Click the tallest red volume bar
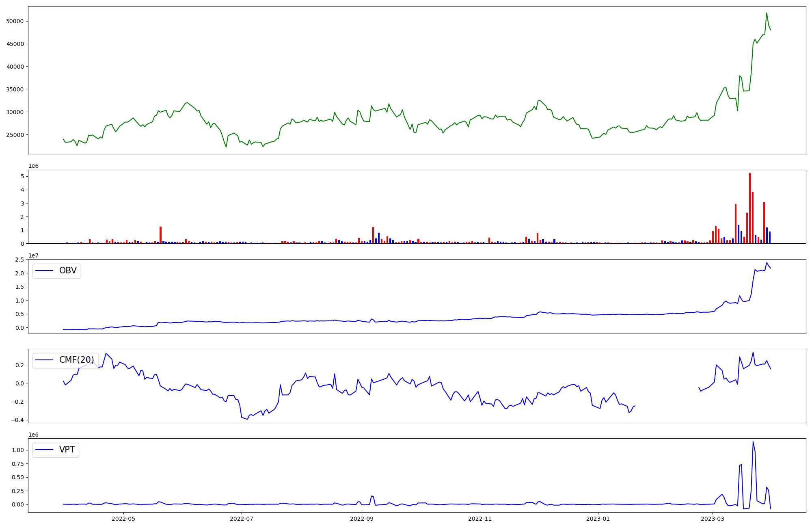 point(750,207)
